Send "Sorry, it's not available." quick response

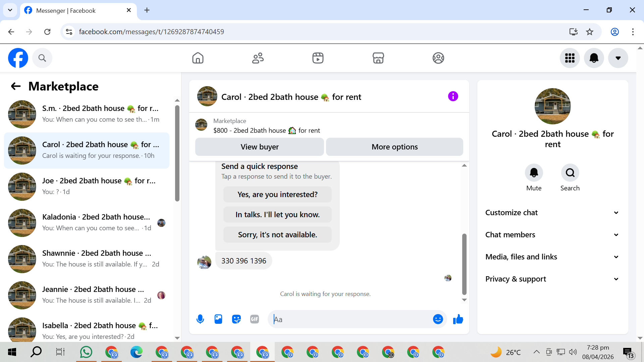(x=277, y=235)
